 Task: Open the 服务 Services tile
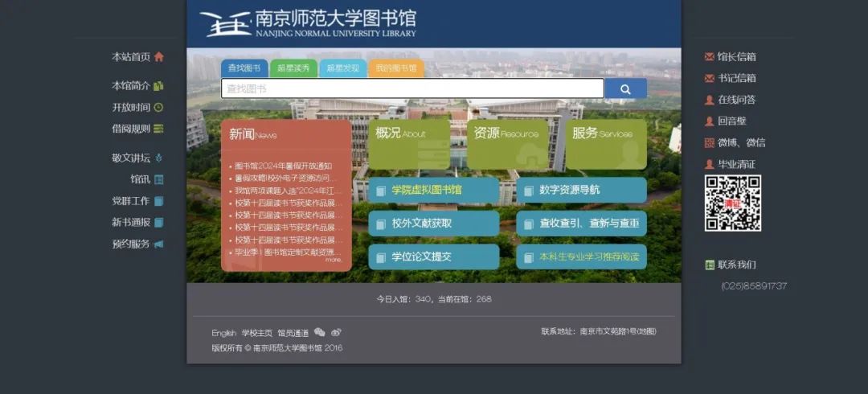click(x=606, y=144)
